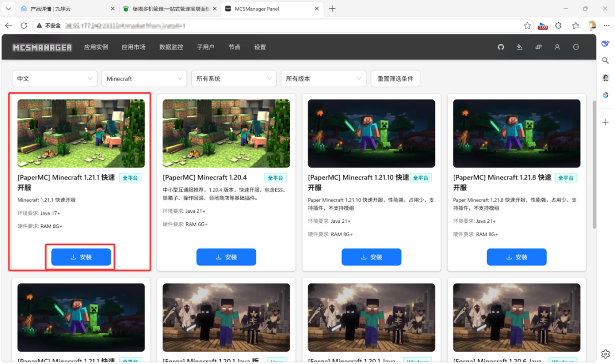Click 重置筛选条件 button
Viewport: 615px width, 364px height.
point(395,78)
